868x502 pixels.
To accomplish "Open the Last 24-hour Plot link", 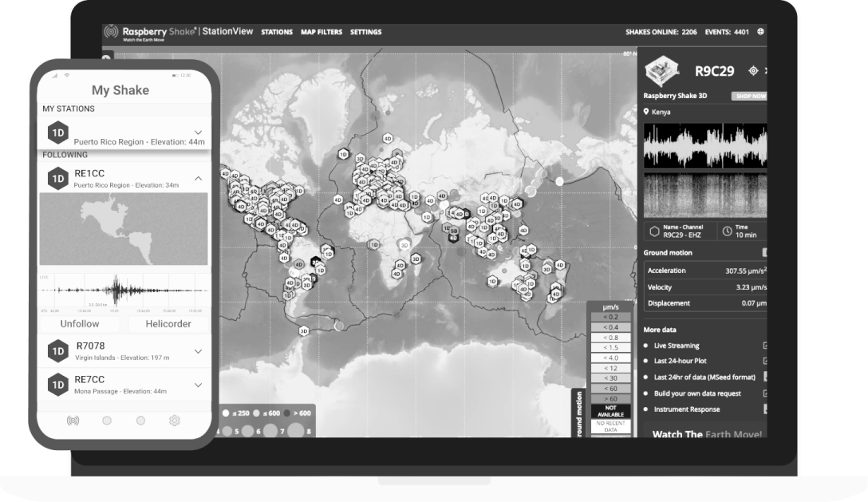I will 681,361.
